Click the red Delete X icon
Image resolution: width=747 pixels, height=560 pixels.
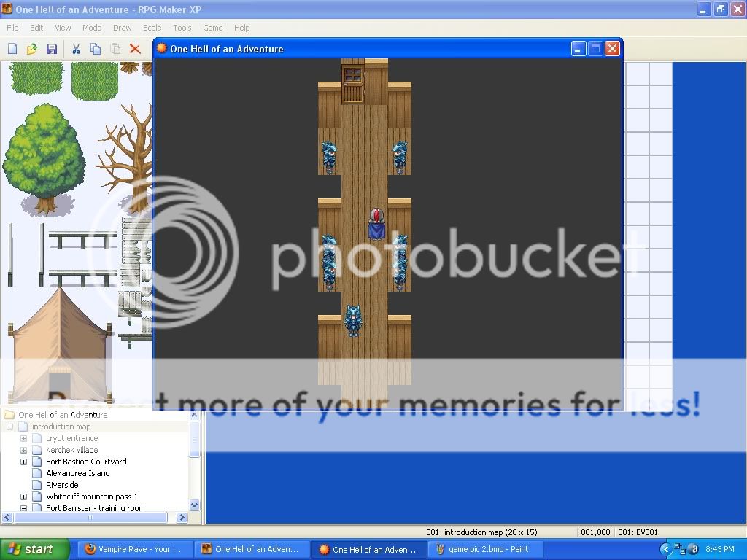[x=135, y=49]
